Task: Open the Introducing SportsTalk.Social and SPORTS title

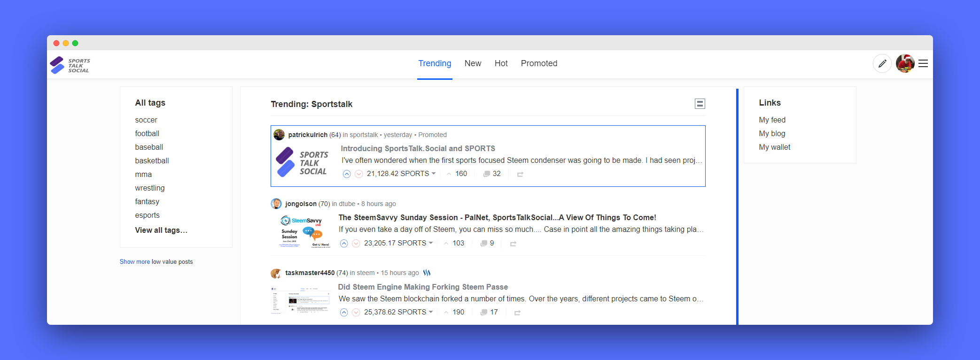Action: tap(418, 148)
